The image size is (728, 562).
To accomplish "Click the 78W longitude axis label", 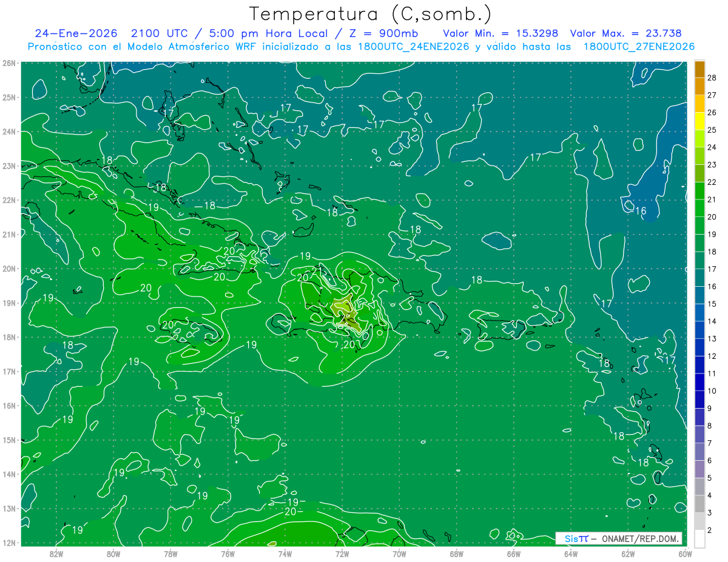I will coord(170,554).
